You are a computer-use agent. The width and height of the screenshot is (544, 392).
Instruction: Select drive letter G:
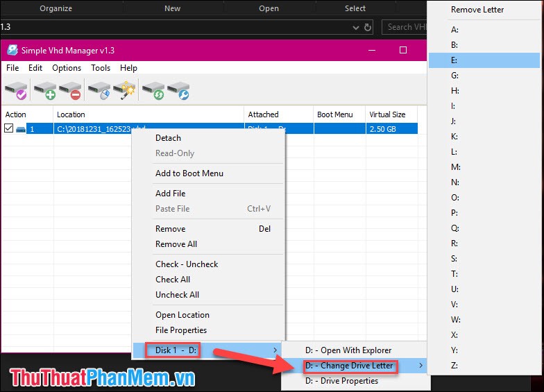click(x=484, y=76)
